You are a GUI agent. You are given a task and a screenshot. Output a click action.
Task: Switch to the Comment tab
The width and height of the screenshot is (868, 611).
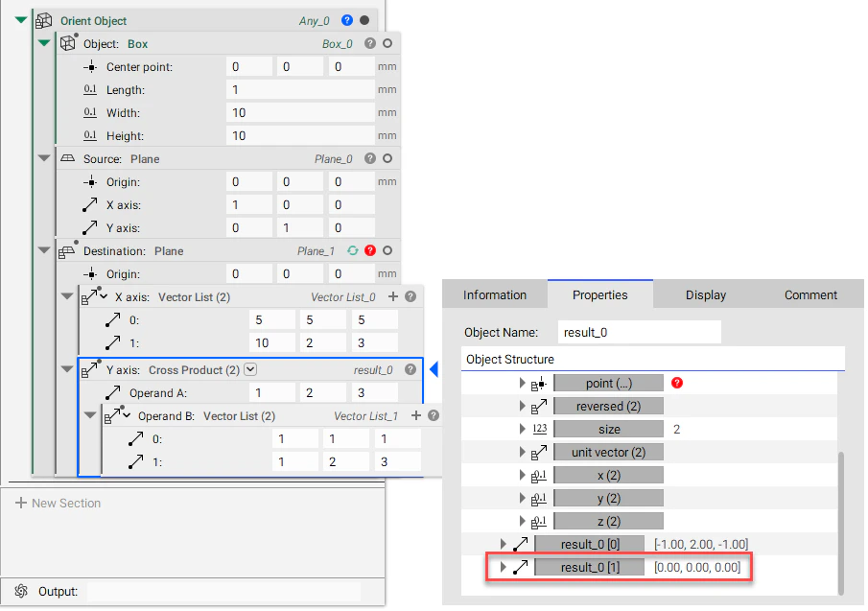(810, 295)
